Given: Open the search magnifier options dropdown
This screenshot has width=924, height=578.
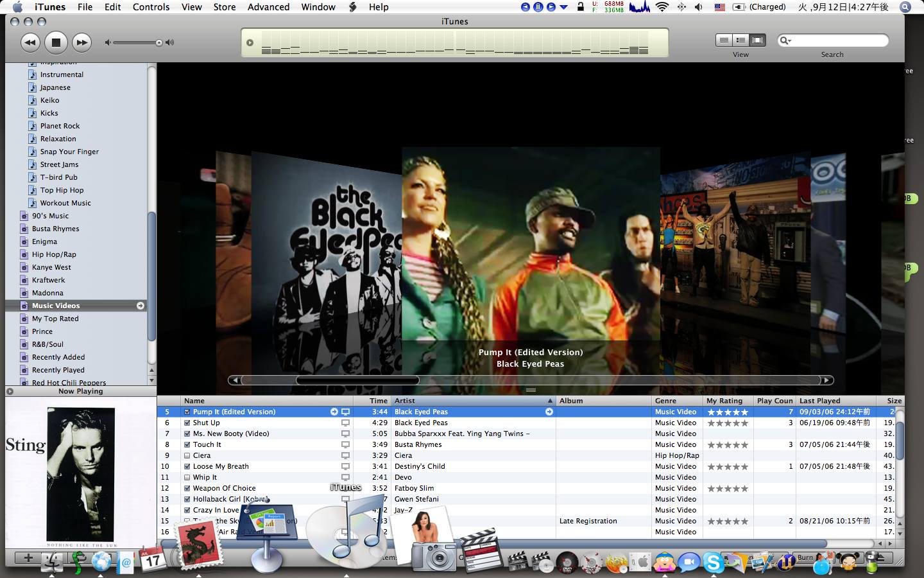Looking at the screenshot, I should (x=785, y=40).
